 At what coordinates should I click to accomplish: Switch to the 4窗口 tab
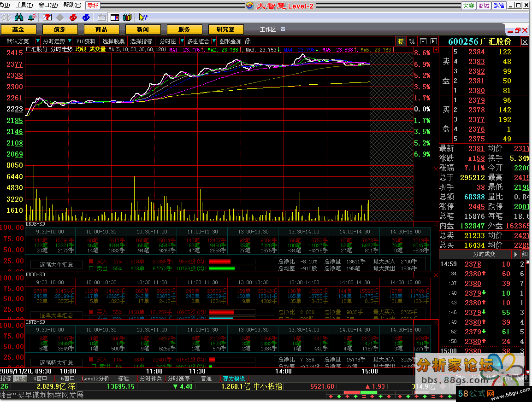click(x=40, y=378)
